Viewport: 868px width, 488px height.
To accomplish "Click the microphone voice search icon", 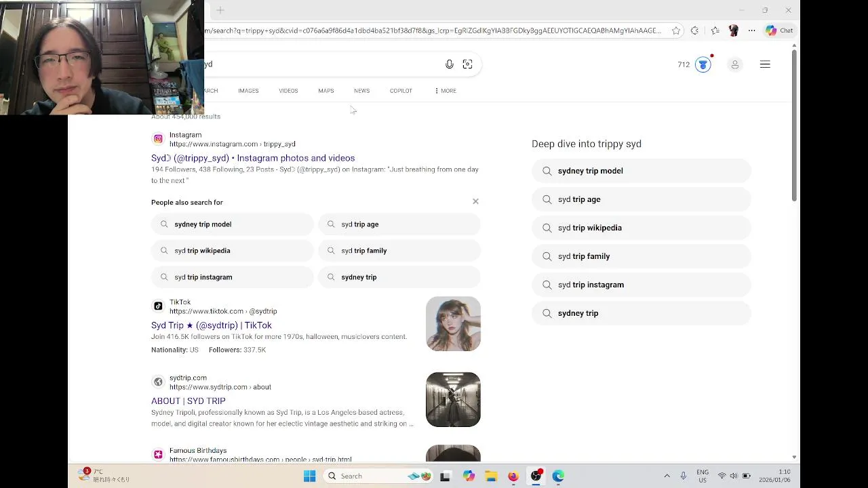I will (449, 64).
